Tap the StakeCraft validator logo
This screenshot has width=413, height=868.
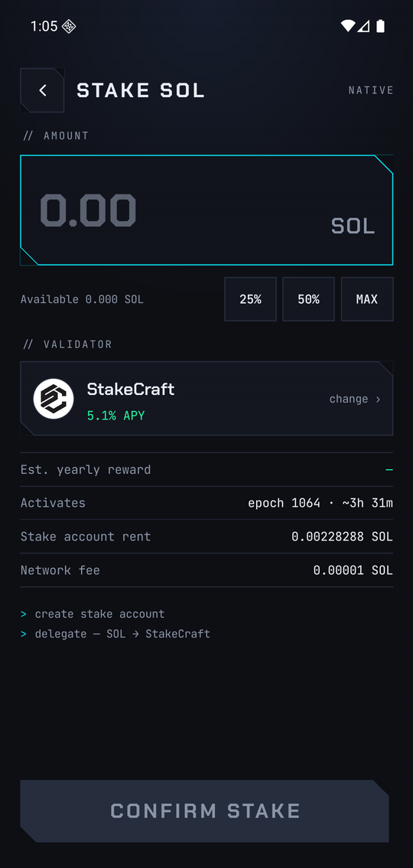pyautogui.click(x=54, y=399)
